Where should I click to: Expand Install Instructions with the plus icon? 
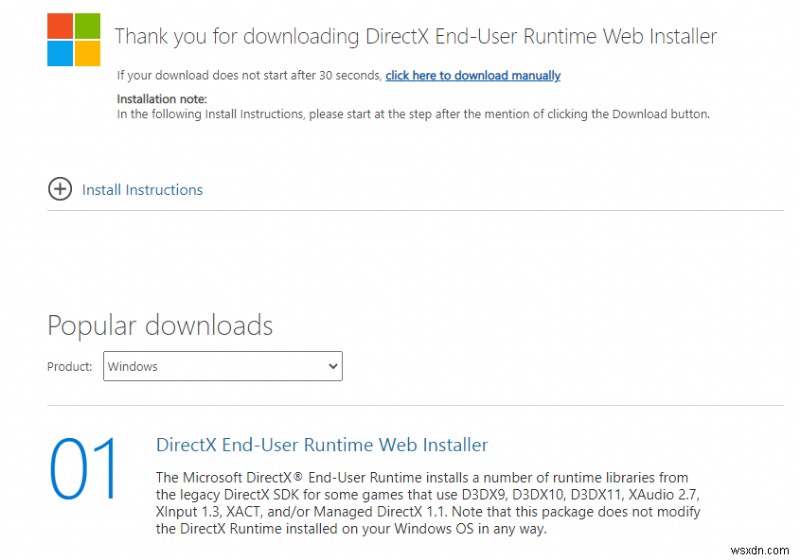[x=60, y=189]
